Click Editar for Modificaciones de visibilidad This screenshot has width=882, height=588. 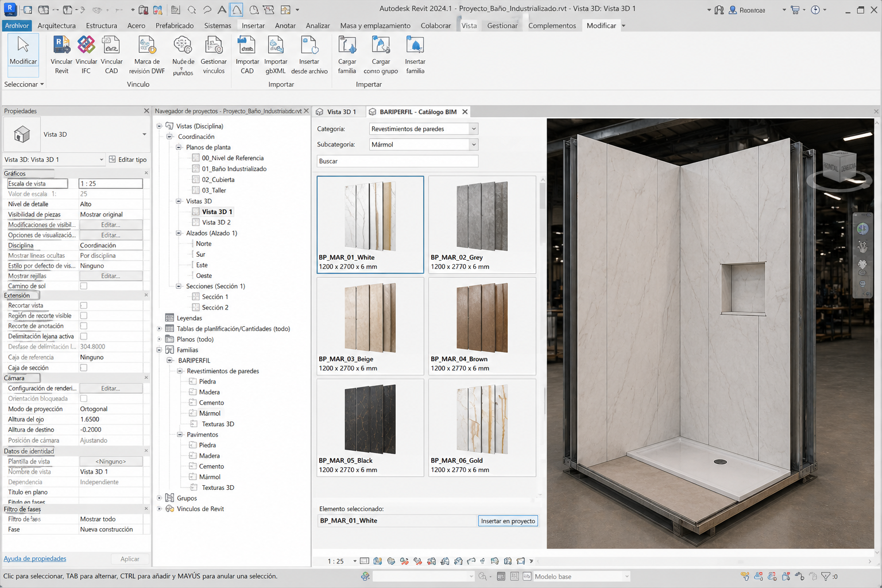(x=111, y=225)
